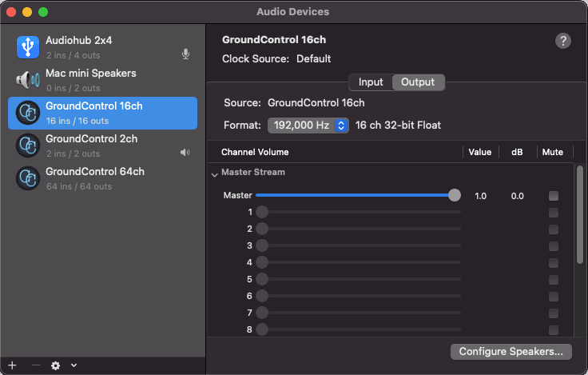
Task: Toggle the Master mute checkbox
Action: [554, 196]
